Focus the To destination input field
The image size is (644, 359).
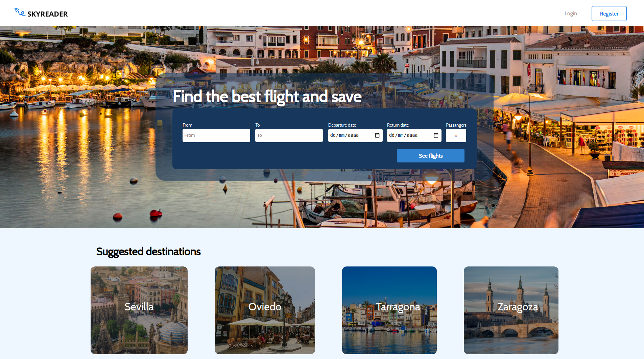tap(289, 135)
